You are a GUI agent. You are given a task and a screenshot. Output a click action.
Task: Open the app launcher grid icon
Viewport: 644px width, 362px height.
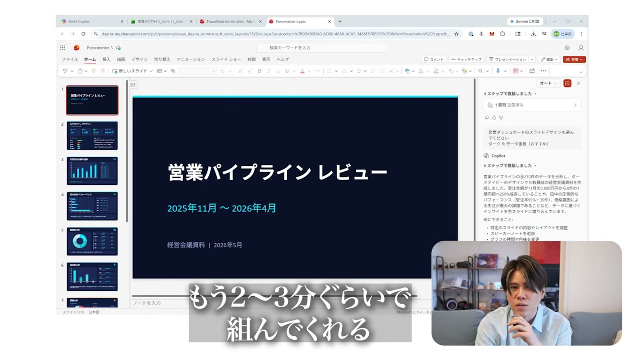coord(62,48)
